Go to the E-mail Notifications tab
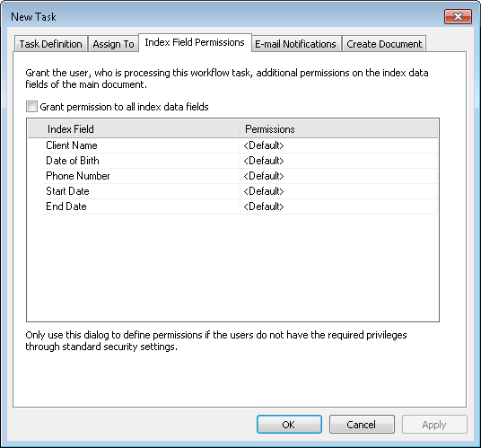Image resolution: width=481 pixels, height=448 pixels. pyautogui.click(x=296, y=44)
